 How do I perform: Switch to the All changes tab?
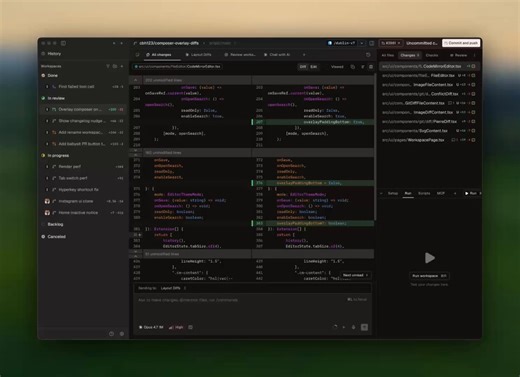point(159,55)
